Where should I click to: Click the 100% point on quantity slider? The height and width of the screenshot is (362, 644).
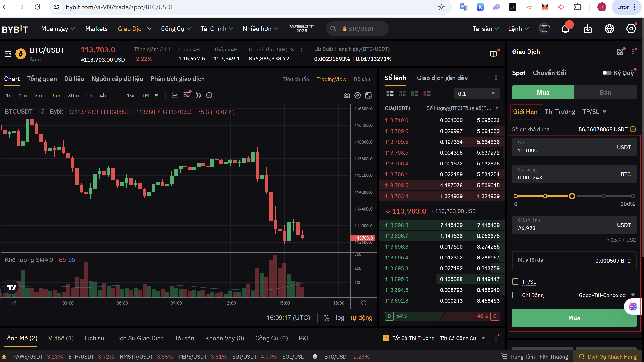coord(633,196)
